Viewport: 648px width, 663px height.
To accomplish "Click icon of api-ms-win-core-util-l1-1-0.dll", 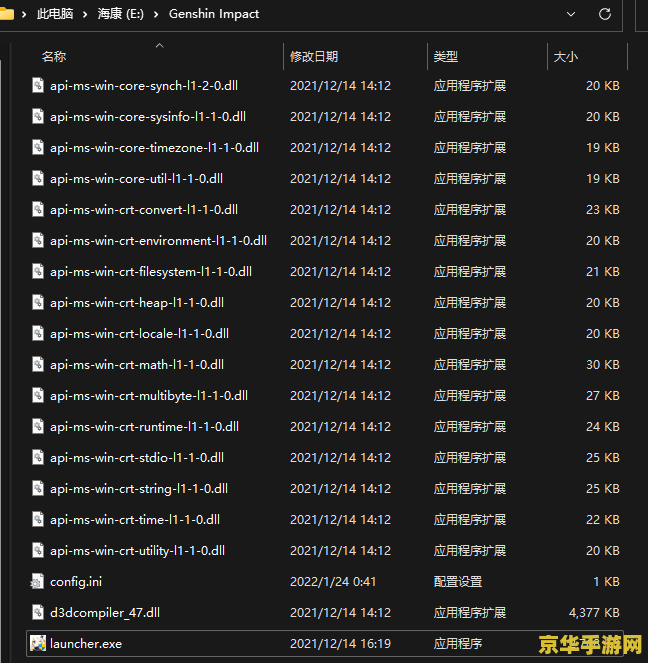I will click(x=38, y=178).
